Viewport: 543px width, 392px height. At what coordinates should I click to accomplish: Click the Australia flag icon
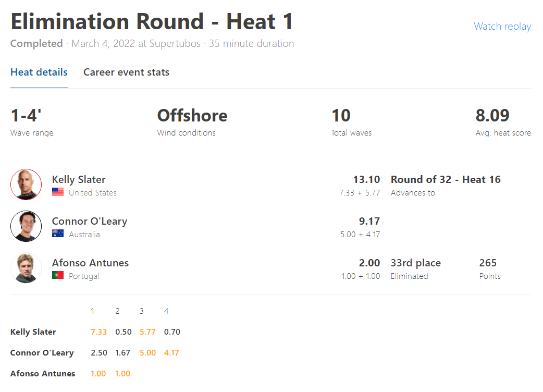pos(58,234)
